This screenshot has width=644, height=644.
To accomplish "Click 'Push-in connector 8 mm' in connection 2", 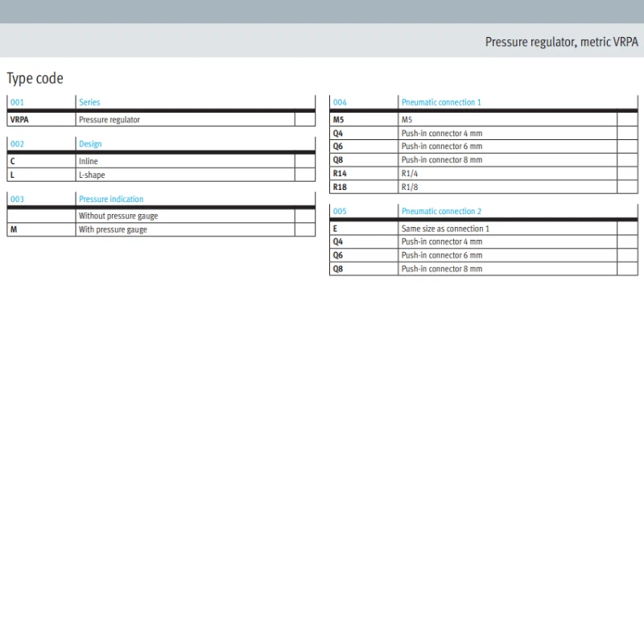I will coord(442,269).
